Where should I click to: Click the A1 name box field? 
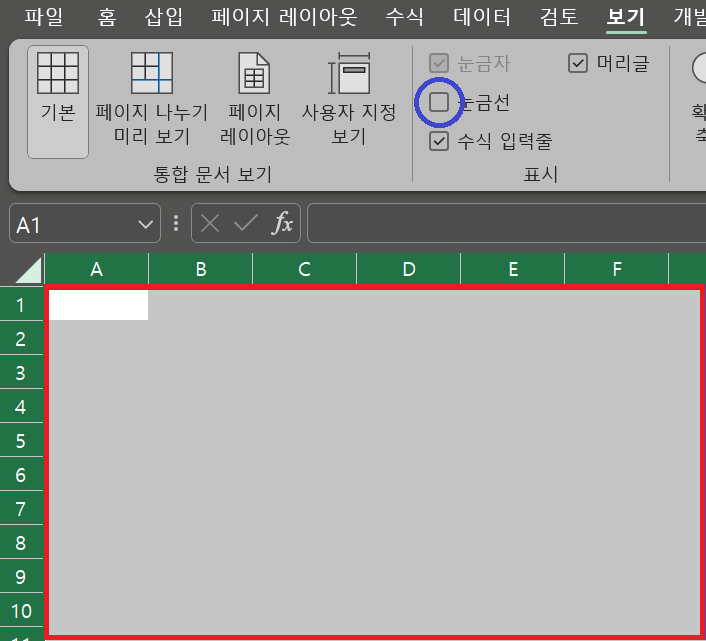coord(85,223)
